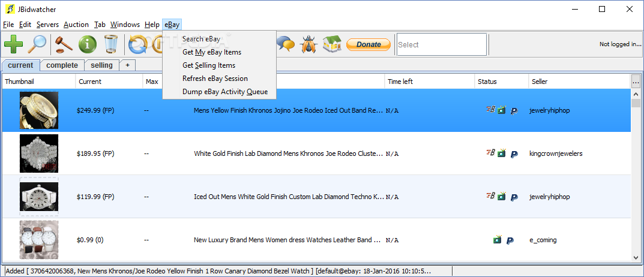The image size is (644, 277).
Task: Choose Search eBay from the menu
Action: (x=219, y=39)
